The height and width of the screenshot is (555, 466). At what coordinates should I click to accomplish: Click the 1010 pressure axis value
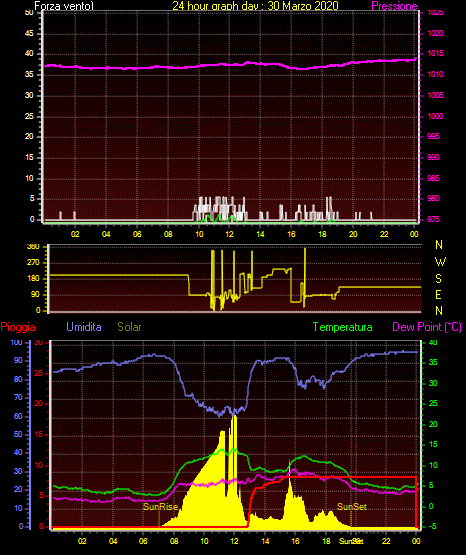435,74
